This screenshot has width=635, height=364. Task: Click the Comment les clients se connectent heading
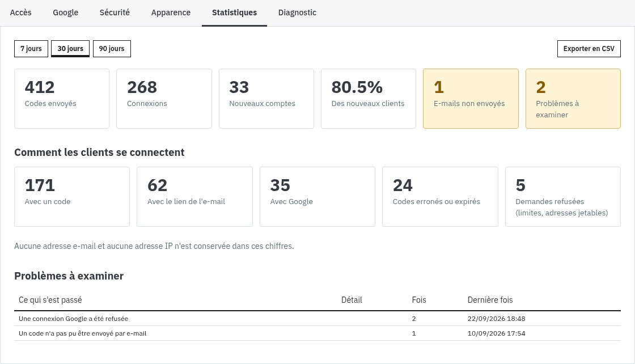pos(99,153)
